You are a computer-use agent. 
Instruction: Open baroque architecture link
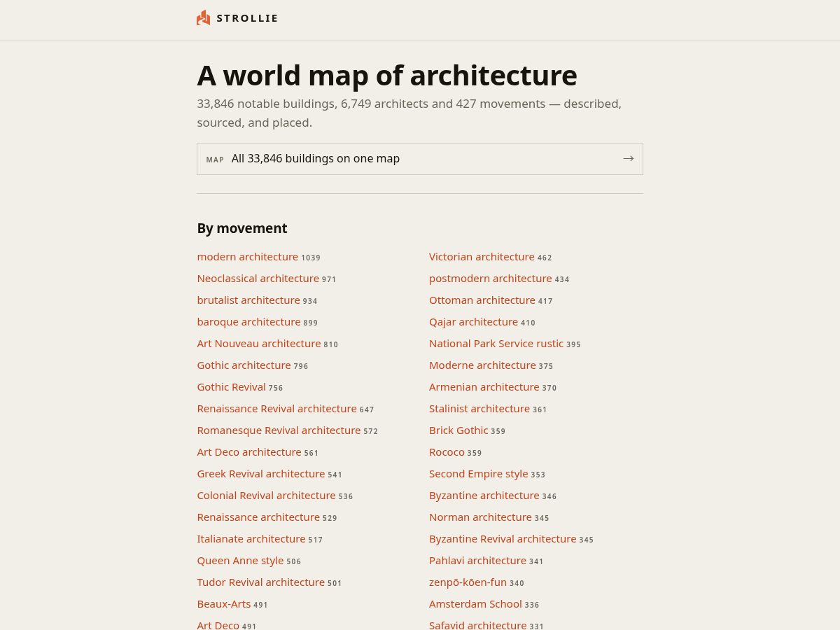click(248, 322)
